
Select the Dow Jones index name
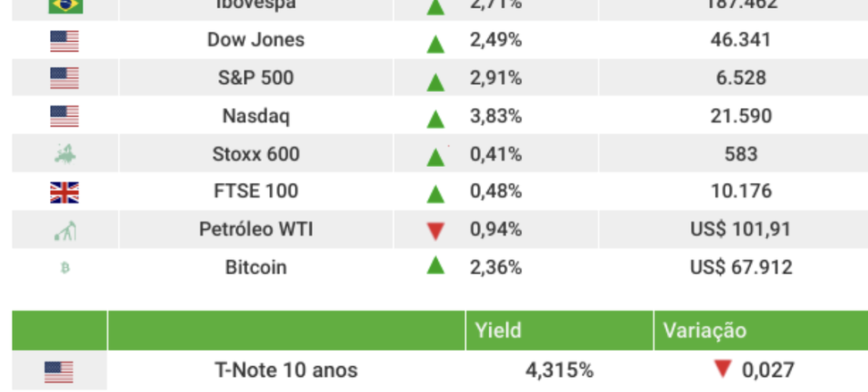pyautogui.click(x=256, y=40)
